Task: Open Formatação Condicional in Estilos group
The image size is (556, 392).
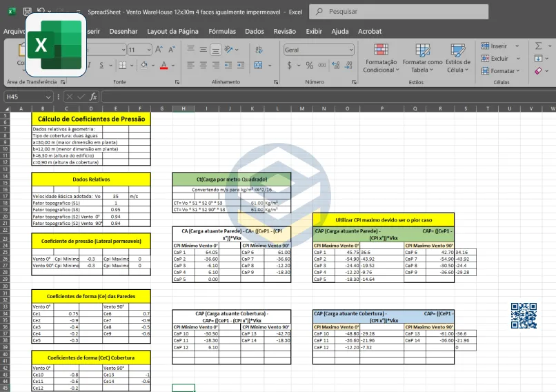Action: coord(381,58)
